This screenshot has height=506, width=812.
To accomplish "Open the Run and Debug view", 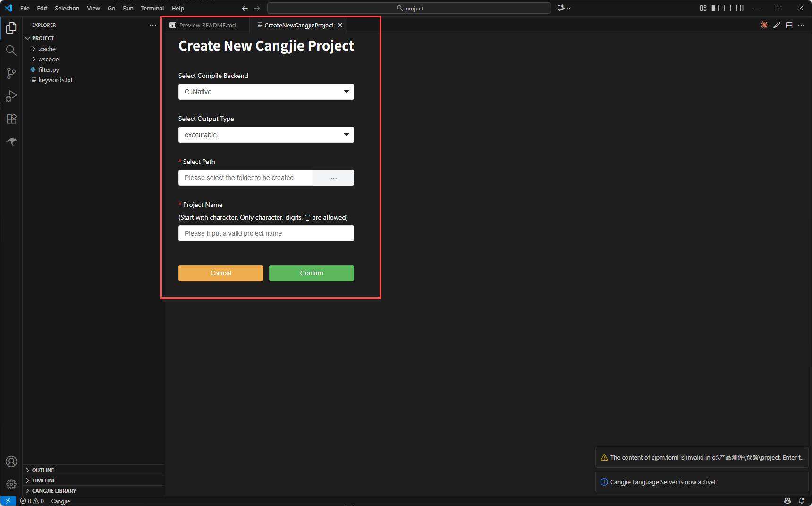I will [11, 96].
